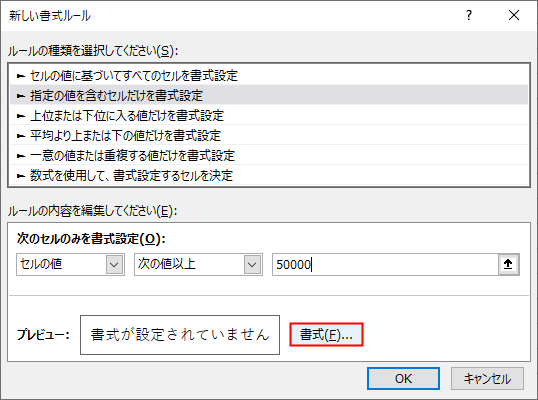Click the range collapse arrow icon
538x400 pixels.
coord(508,264)
